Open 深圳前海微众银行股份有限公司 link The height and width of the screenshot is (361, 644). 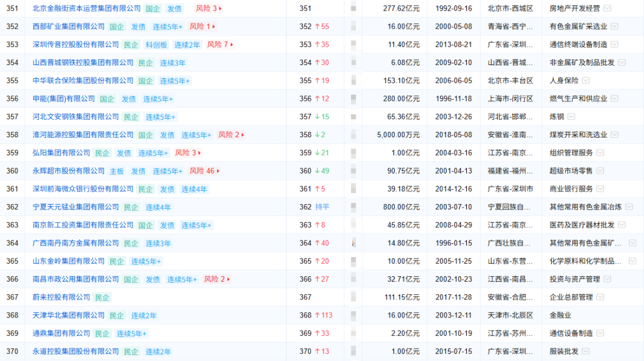click(83, 189)
